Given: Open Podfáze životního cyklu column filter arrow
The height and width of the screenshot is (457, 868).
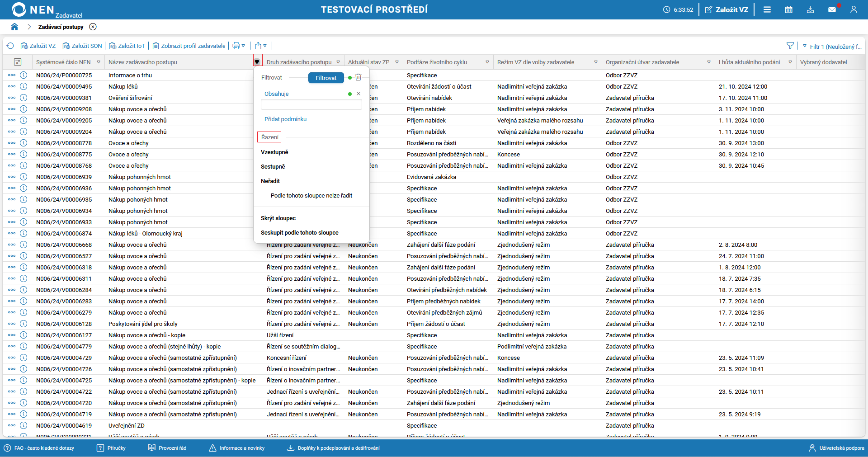Looking at the screenshot, I should click(487, 62).
